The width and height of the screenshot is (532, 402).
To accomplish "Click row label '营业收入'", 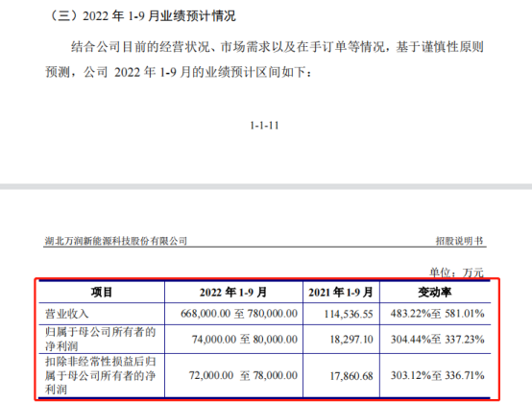I will click(67, 314).
